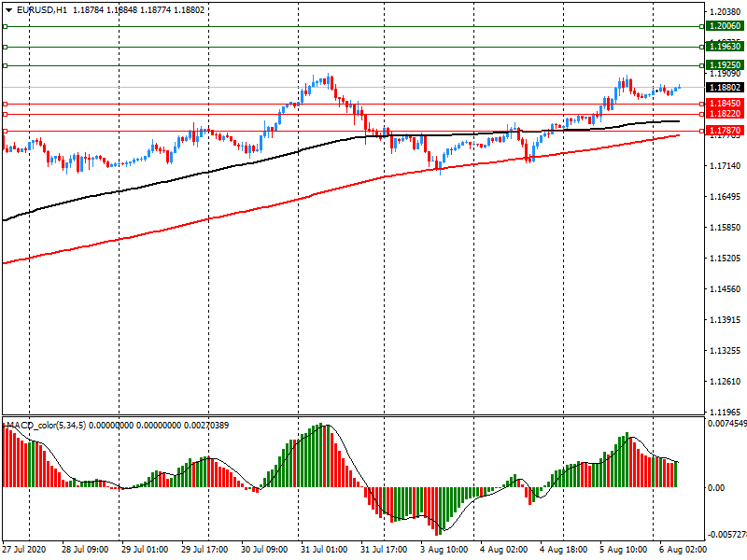The image size is (747, 560).
Task: Grab left handle of 1.19250 green line
Action: [6, 65]
